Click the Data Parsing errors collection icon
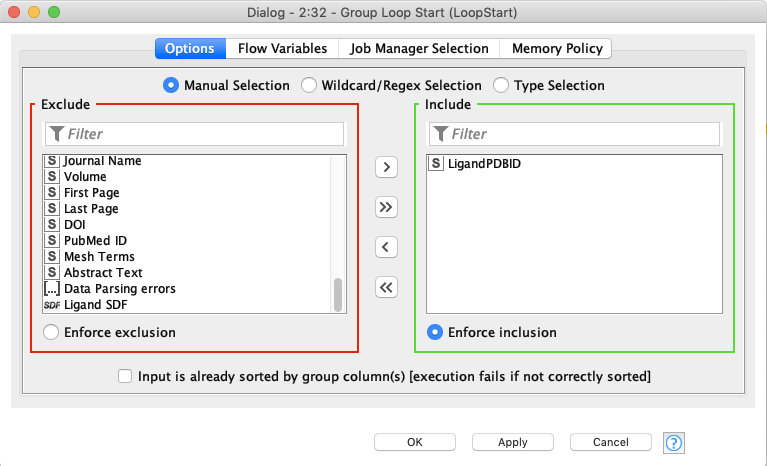 pyautogui.click(x=51, y=289)
